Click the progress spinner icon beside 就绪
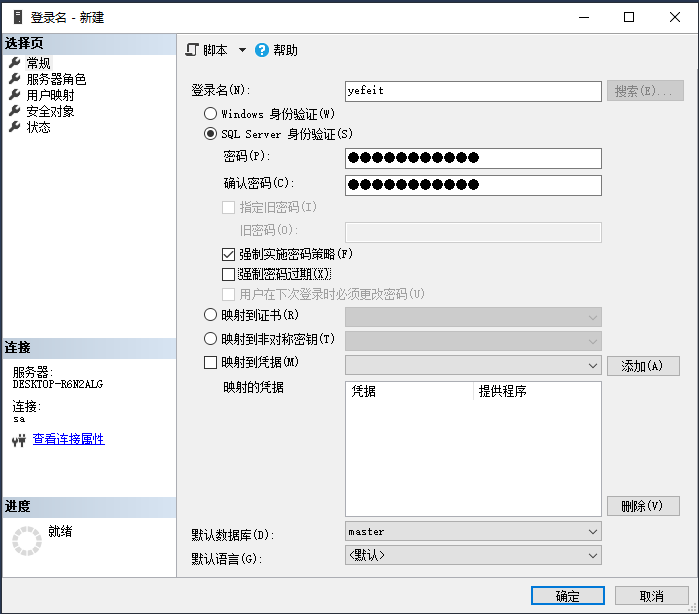Screen dimensions: 699x614 click(x=27, y=541)
